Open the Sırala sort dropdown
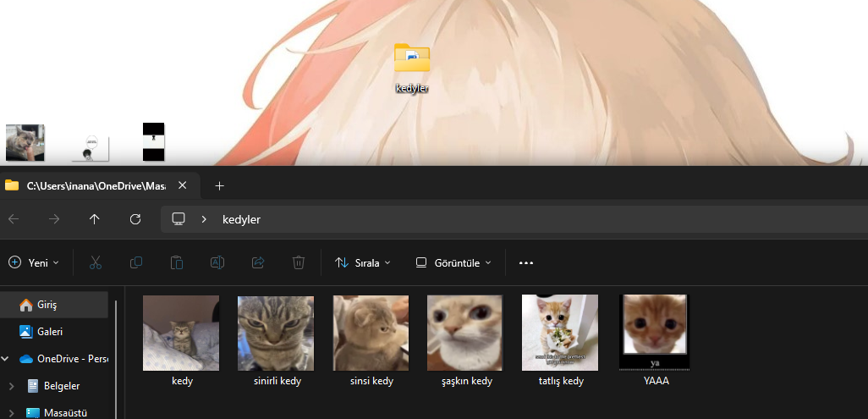This screenshot has height=419, width=868. (x=363, y=262)
